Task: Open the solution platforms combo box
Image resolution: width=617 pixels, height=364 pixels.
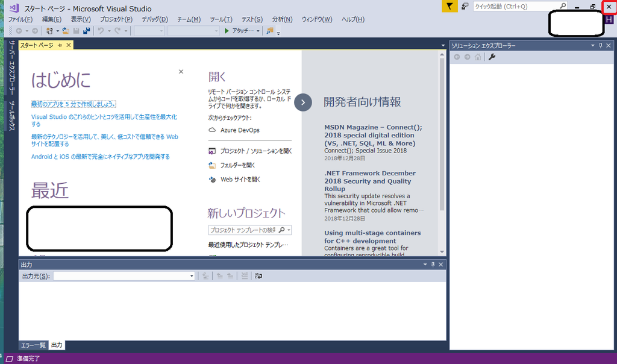Action: pos(193,31)
